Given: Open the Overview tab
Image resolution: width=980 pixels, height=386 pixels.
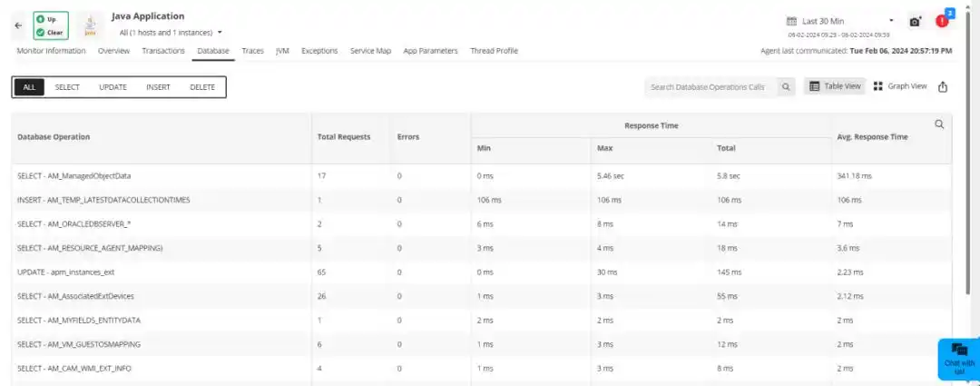Looking at the screenshot, I should coord(113,51).
